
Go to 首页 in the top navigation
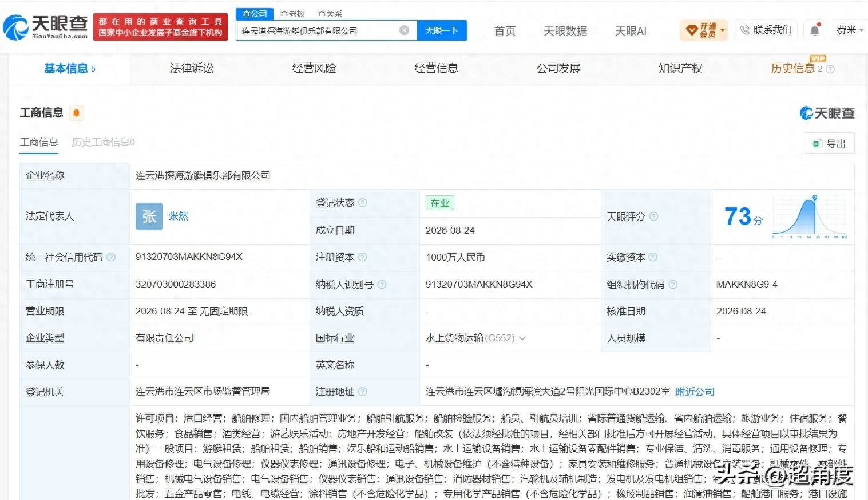505,31
